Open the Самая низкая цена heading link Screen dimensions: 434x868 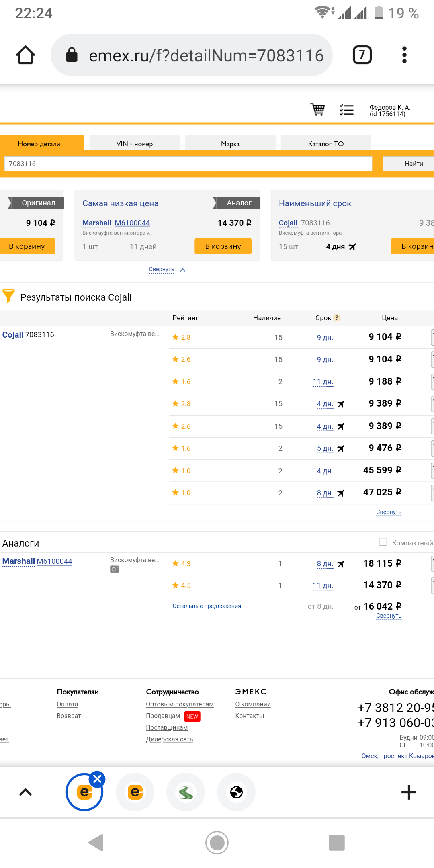[x=121, y=203]
